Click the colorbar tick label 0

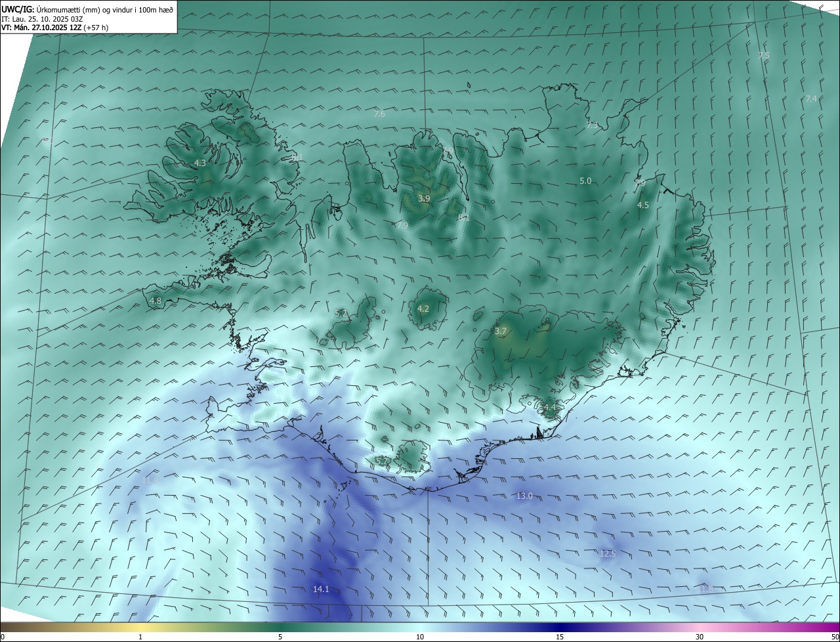pos(3,637)
